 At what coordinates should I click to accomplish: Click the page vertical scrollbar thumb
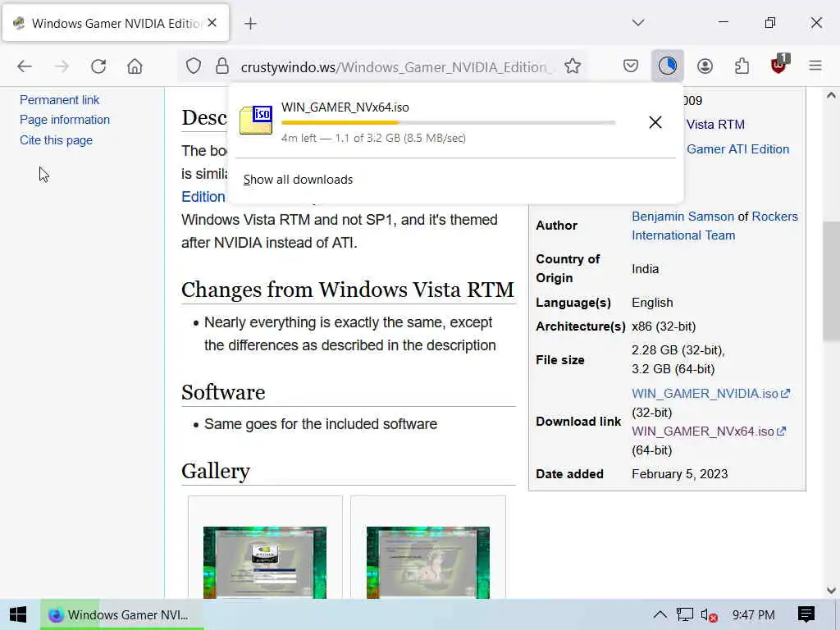(x=831, y=281)
